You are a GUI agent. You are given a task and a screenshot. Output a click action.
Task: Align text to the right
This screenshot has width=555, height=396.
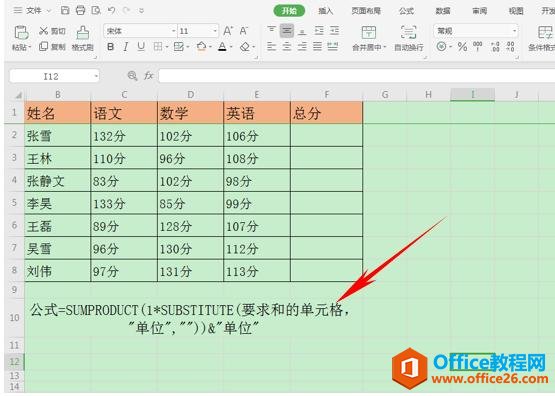(x=302, y=46)
